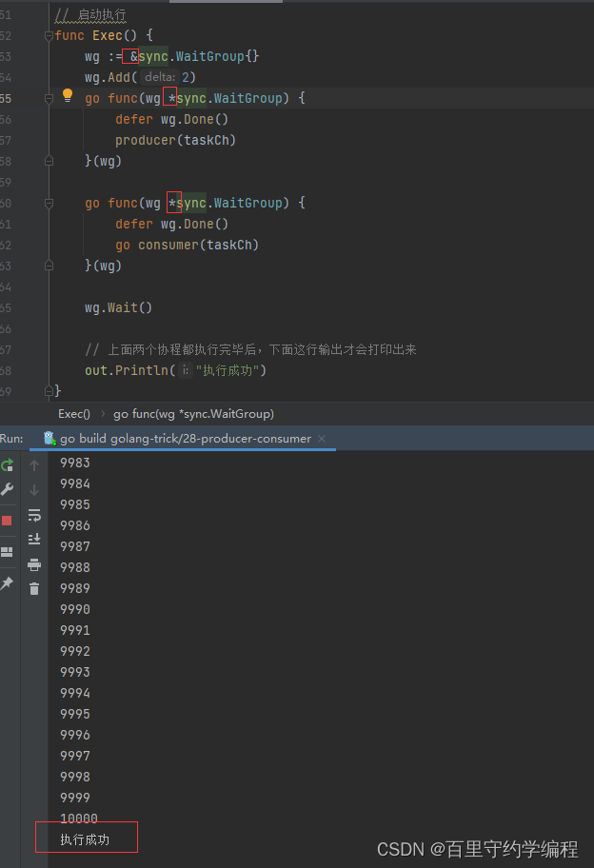Click the second defer wg.Done() on line 61

(x=171, y=224)
